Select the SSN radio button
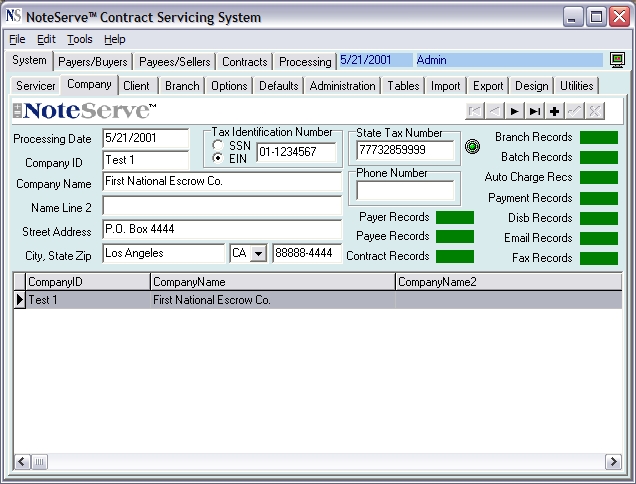This screenshot has height=484, width=636. pyautogui.click(x=218, y=145)
